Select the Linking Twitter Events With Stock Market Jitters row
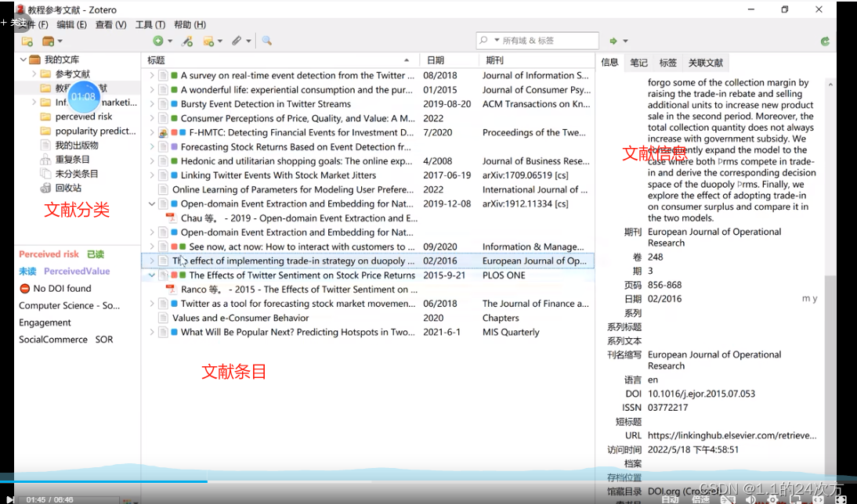The height and width of the screenshot is (504, 857). click(367, 175)
